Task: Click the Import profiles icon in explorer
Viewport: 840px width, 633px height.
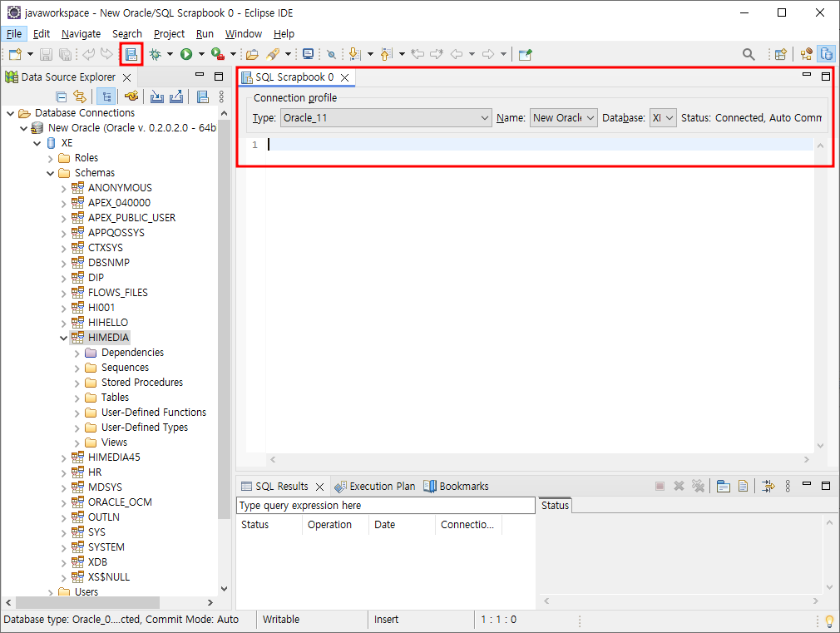Action: [x=157, y=97]
